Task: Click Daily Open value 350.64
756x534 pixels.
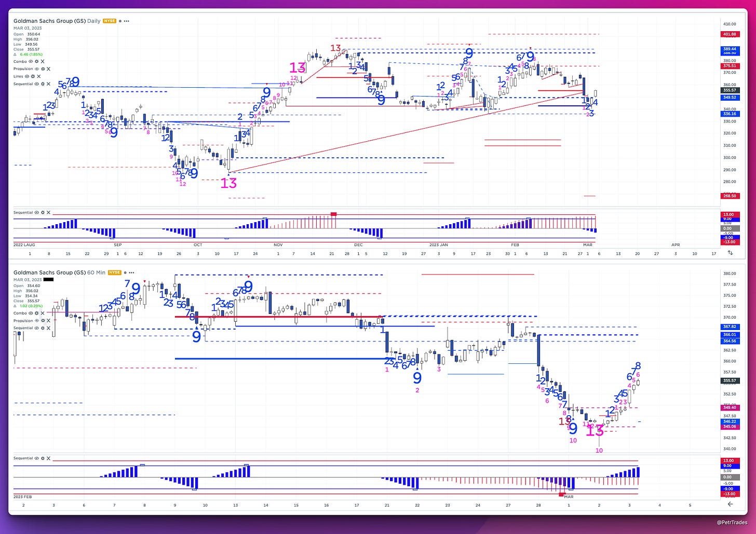Action: (x=34, y=34)
